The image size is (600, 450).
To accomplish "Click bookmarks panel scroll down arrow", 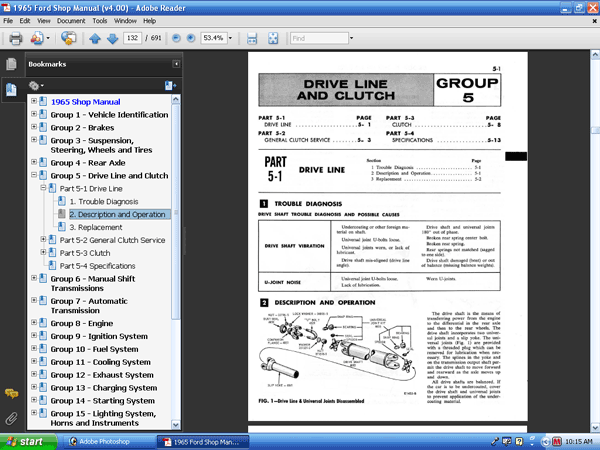I will click(x=176, y=424).
